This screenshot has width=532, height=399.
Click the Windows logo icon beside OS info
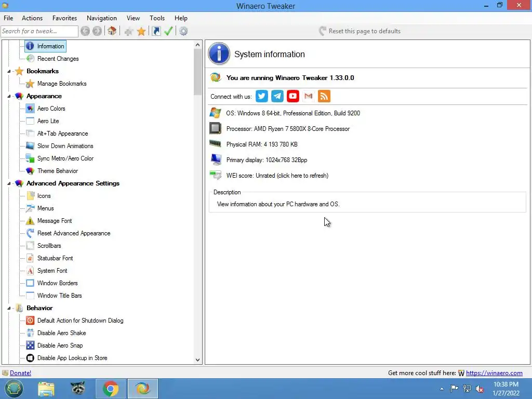tap(216, 113)
